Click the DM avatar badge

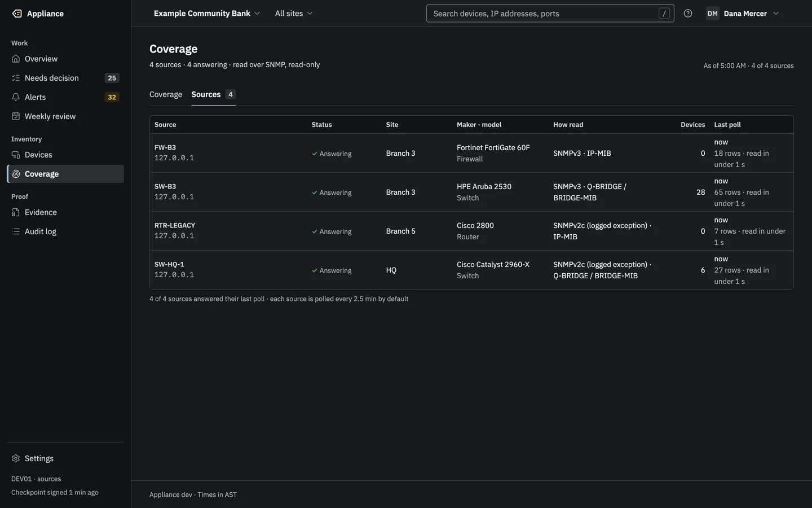713,14
